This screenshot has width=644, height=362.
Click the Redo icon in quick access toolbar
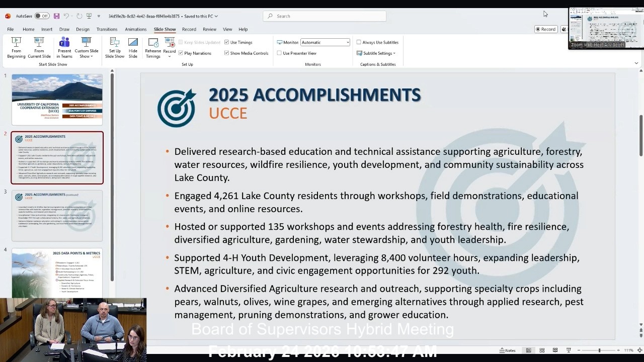tap(79, 16)
